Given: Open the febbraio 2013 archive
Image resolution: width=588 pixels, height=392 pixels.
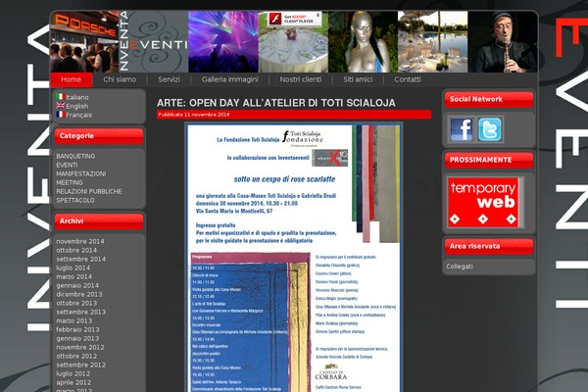Looking at the screenshot, I should click(x=77, y=329).
